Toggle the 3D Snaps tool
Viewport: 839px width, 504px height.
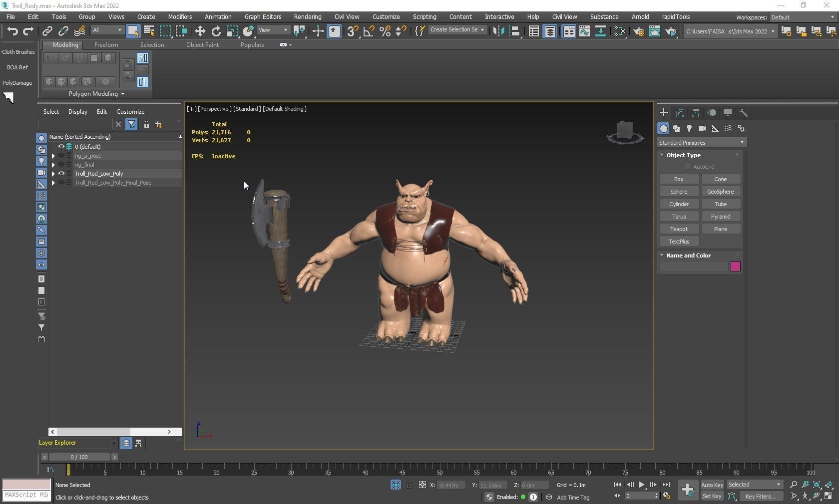click(x=353, y=31)
